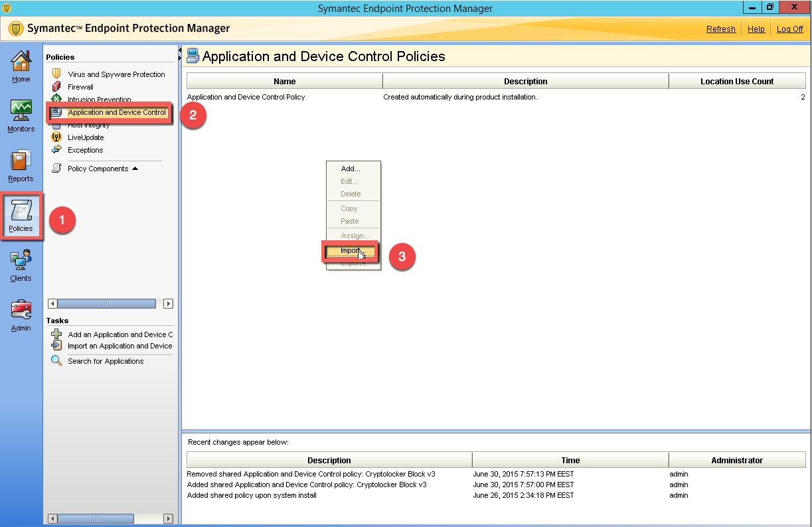
Task: Open the Clients section icon
Action: point(21,260)
